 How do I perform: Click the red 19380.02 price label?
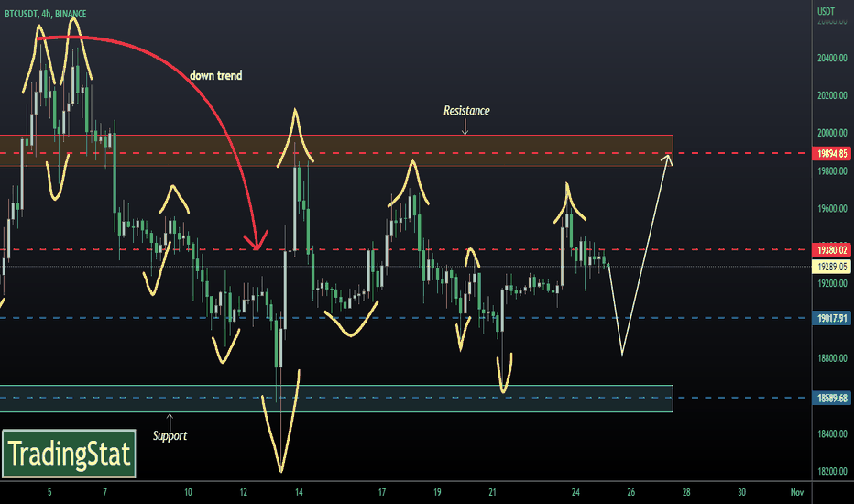[x=831, y=250]
